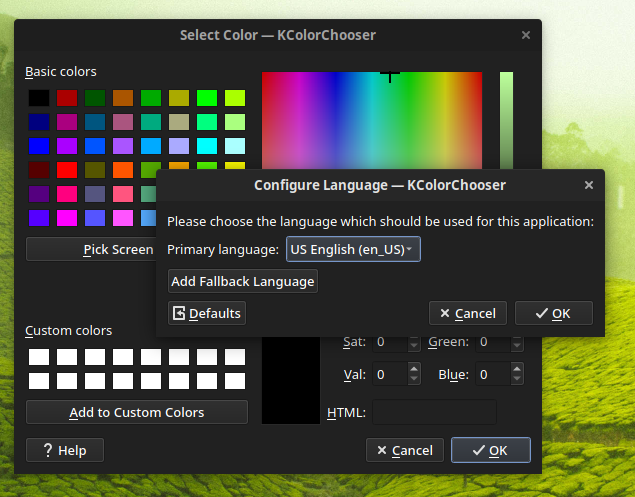635x497 pixels.
Task: Choose the pale cyan swatch ending third row
Action: pos(235,146)
